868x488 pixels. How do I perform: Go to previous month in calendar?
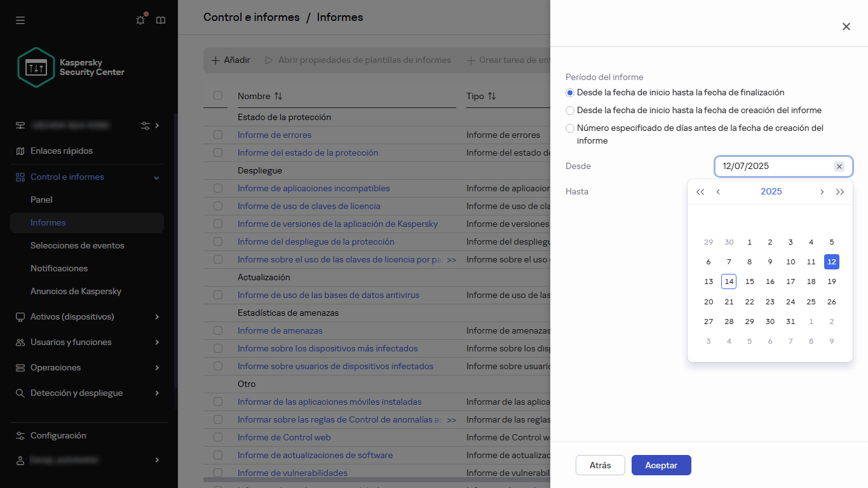(x=718, y=192)
